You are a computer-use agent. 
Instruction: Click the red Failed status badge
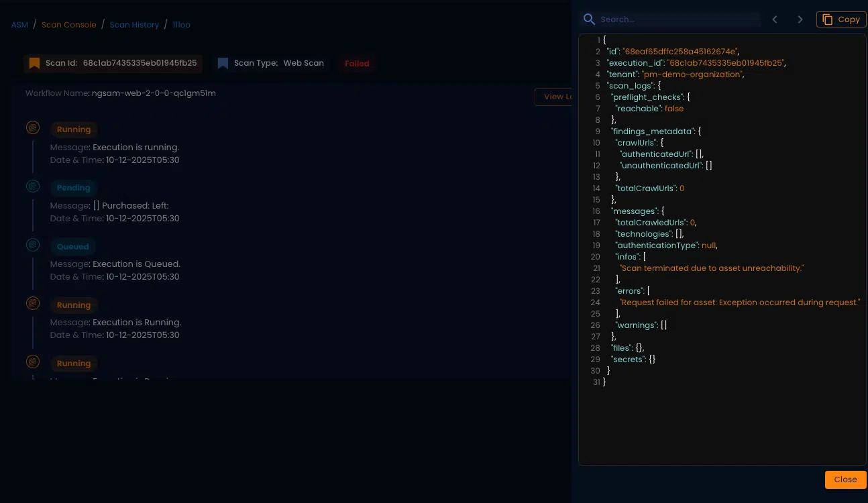tap(357, 64)
